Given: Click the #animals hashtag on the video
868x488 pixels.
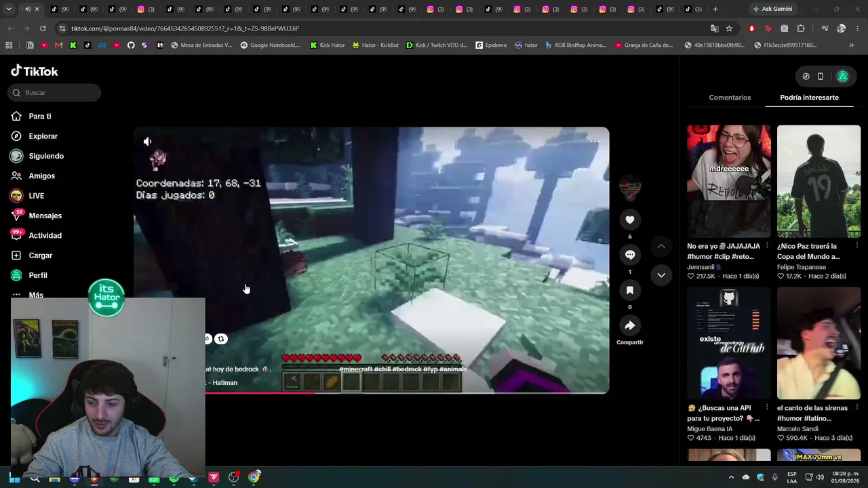Looking at the screenshot, I should click(x=452, y=369).
